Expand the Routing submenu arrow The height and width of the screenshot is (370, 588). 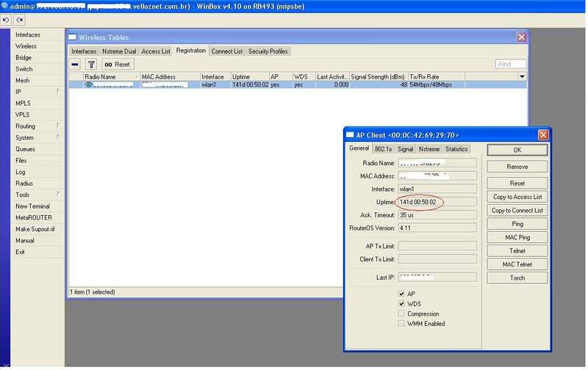58,126
